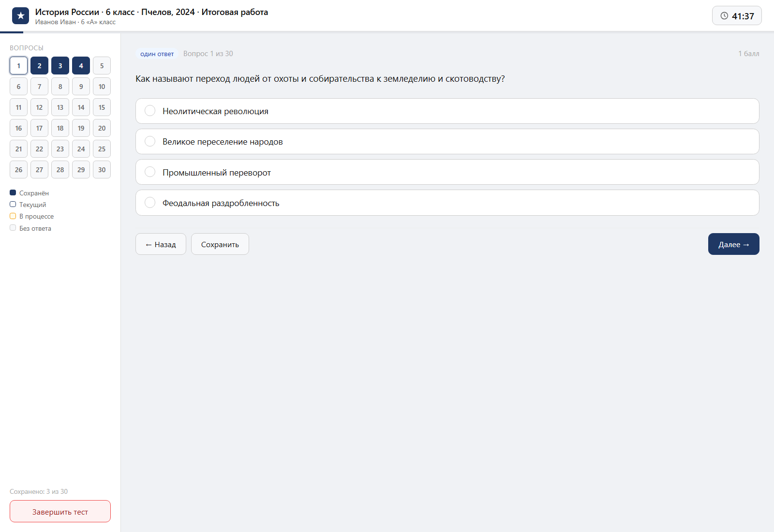Click the "ВОПРОСЫ" sidebar heading
The image size is (774, 532).
[27, 48]
